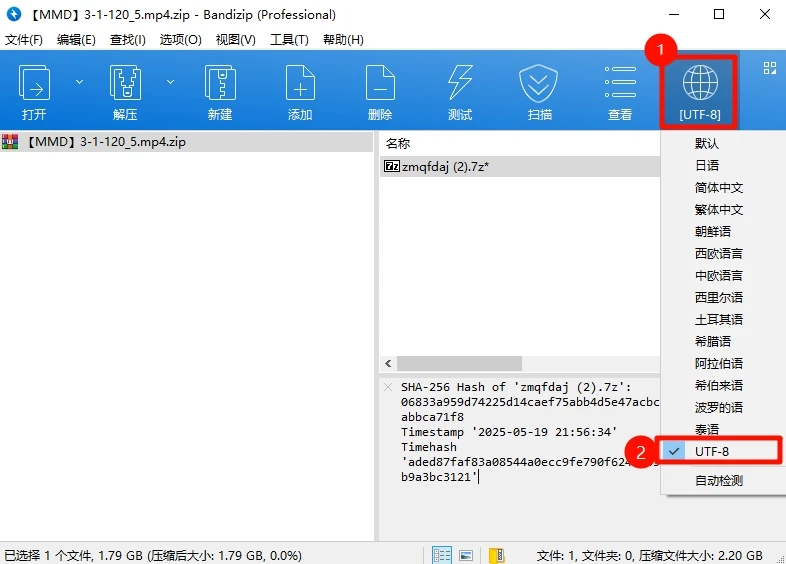
Task: Switch to details list view icon
Action: (x=442, y=555)
